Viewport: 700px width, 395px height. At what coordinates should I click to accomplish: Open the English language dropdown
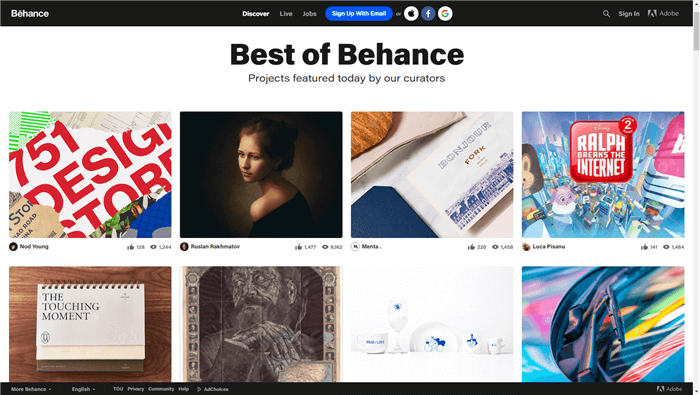(x=83, y=389)
